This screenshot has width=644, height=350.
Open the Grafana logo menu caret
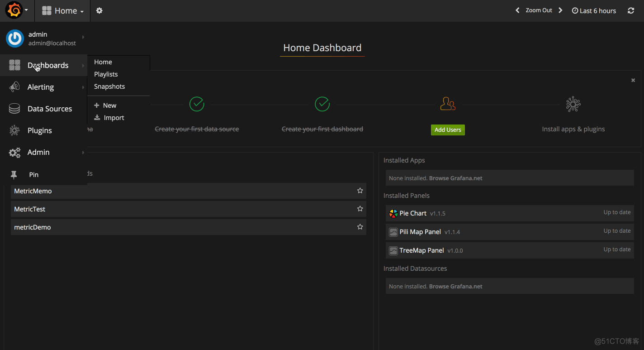27,10
